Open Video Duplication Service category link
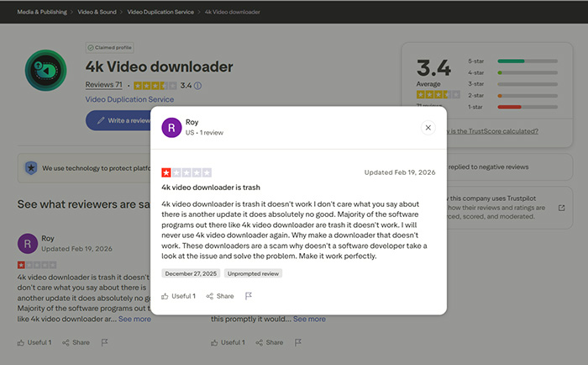588x365 pixels. [x=129, y=99]
